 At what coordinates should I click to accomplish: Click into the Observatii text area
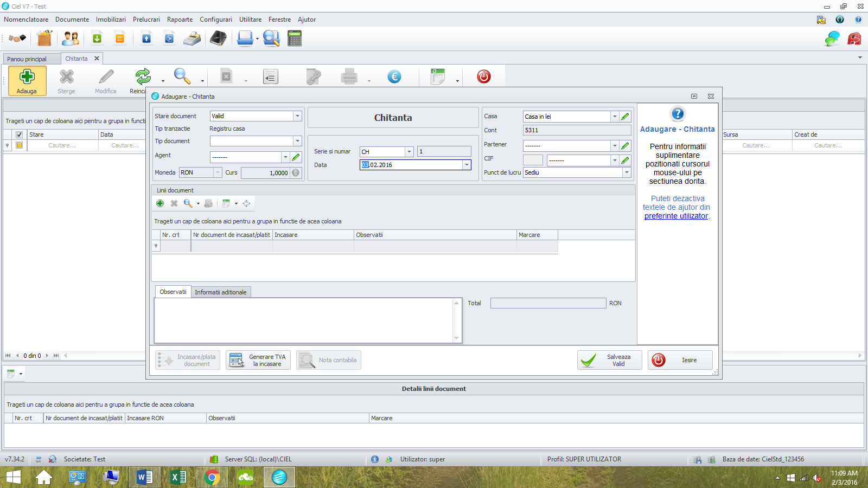tap(304, 320)
